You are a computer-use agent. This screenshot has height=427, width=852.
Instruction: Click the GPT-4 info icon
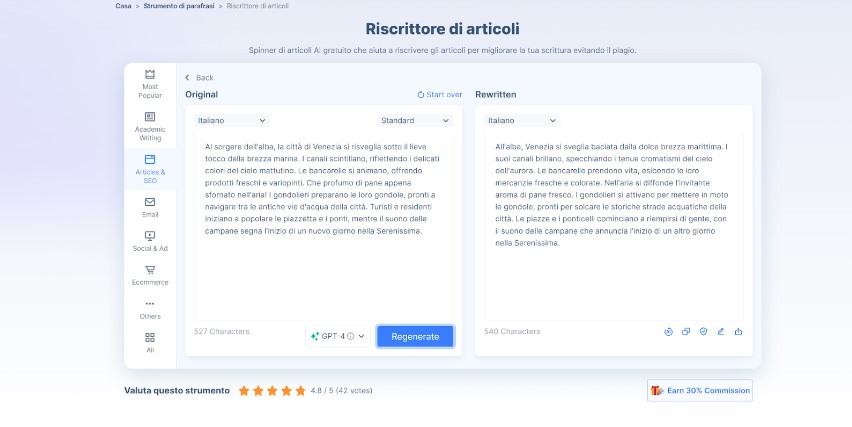point(350,336)
